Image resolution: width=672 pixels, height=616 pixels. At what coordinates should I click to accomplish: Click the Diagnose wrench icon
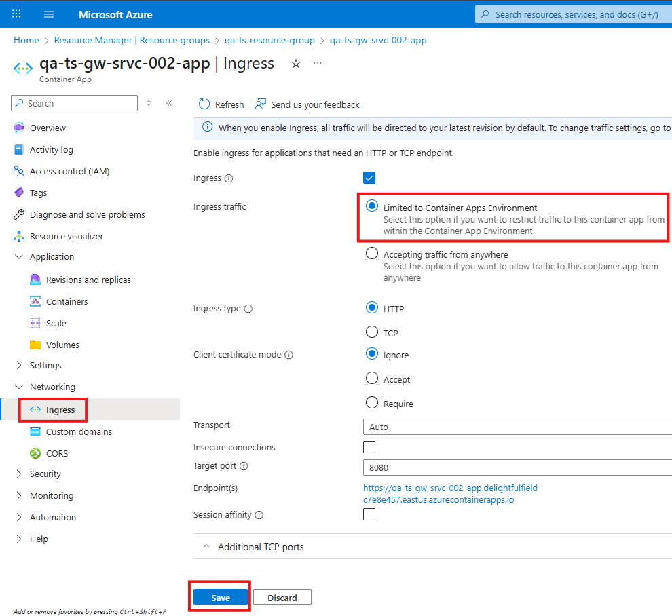[x=19, y=214]
